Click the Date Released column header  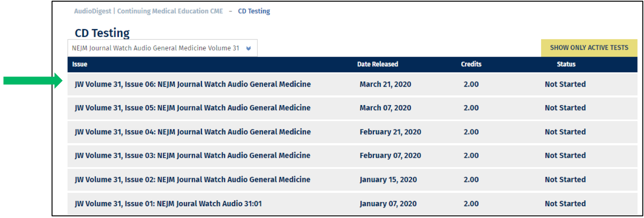[378, 64]
